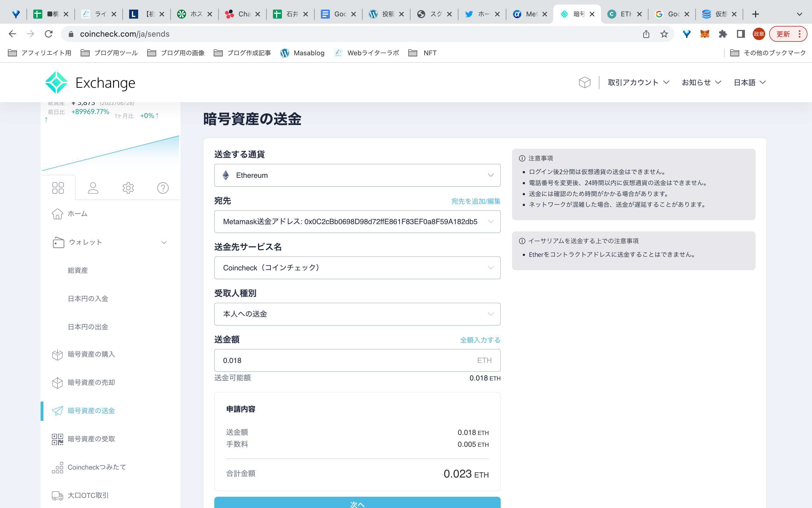Viewport: 812px width, 508px height.
Task: Click the 宛先を追加/編集 link
Action: 476,201
